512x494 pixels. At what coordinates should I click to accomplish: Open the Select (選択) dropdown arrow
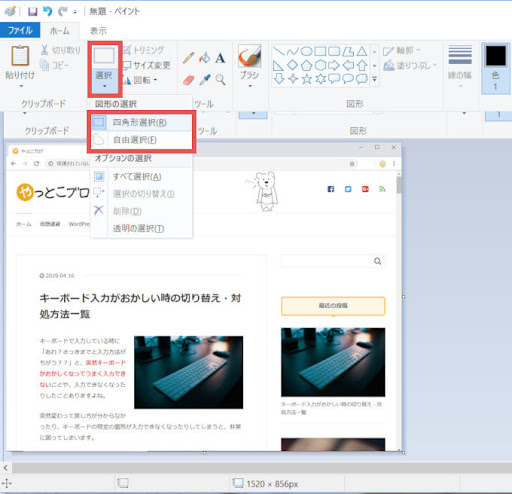[104, 86]
